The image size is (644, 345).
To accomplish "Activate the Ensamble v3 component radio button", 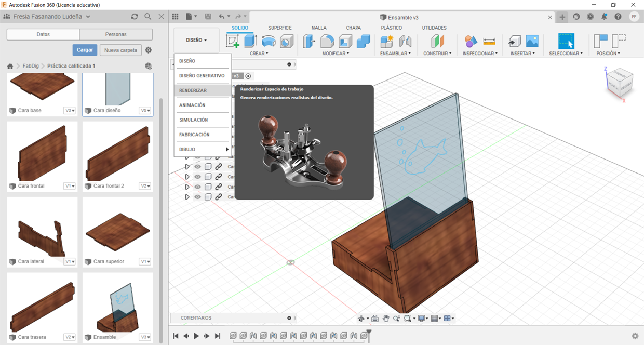I will click(248, 76).
